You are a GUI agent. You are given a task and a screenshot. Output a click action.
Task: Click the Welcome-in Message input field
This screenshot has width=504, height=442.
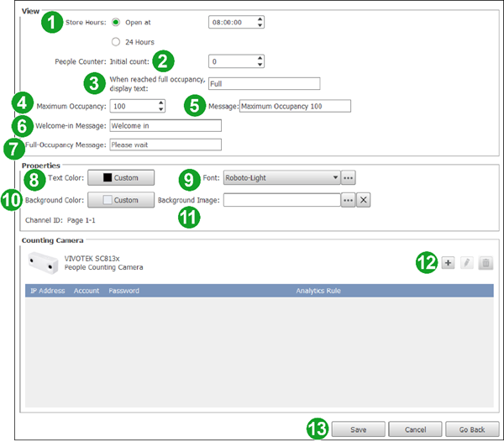point(165,126)
